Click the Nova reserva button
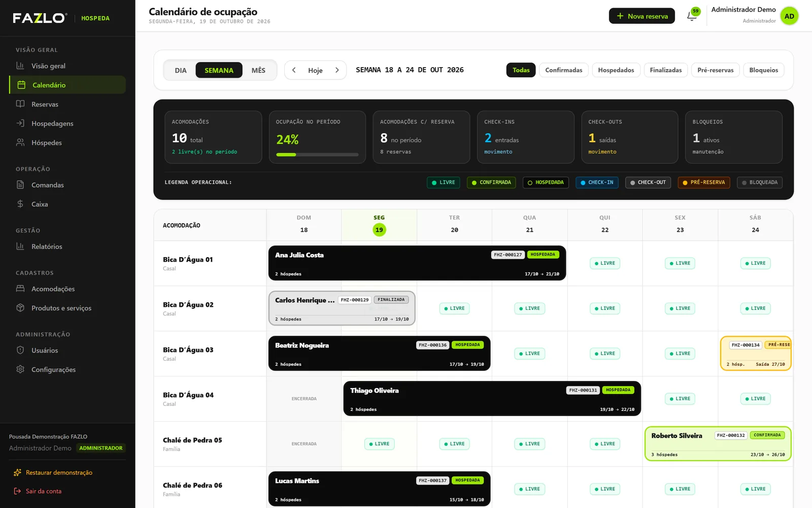Screen dimensions: 812x508 coord(642,16)
